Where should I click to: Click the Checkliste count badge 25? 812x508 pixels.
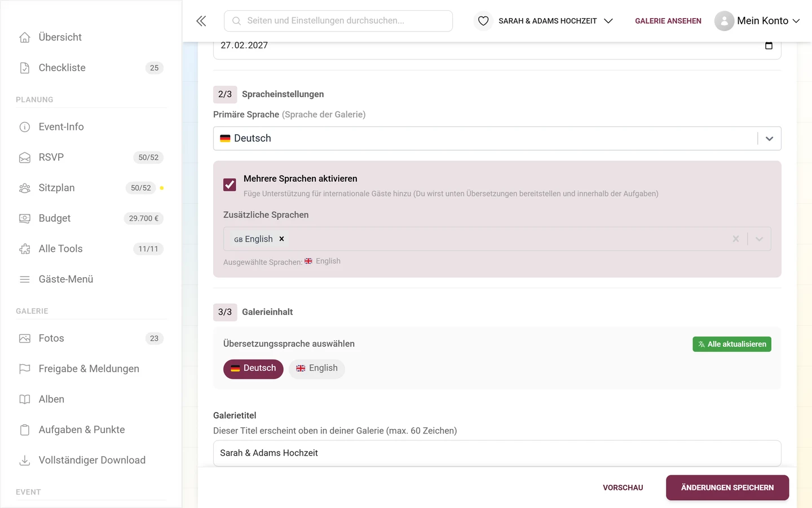click(155, 68)
